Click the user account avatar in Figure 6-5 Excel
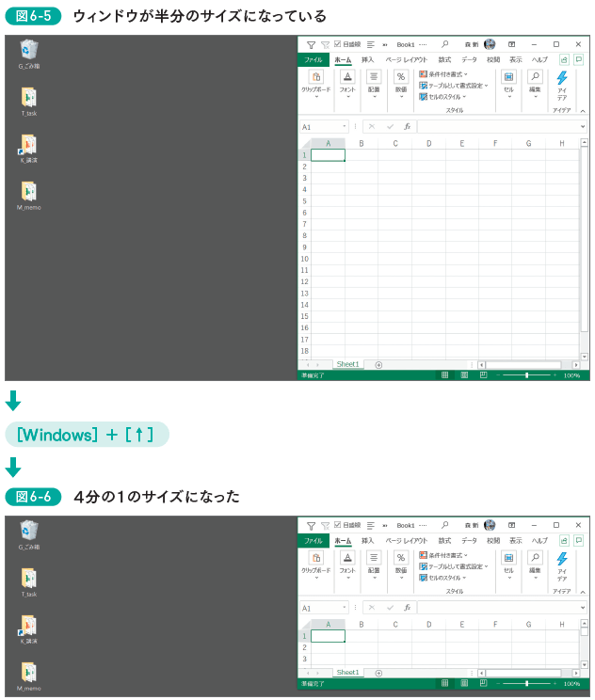Image resolution: width=595 pixels, height=700 pixels. 490,44
